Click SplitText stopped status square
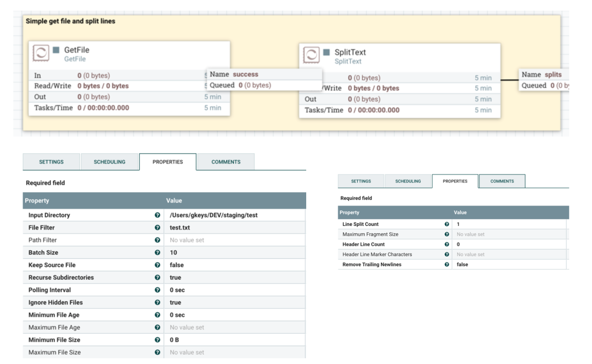 [x=326, y=52]
